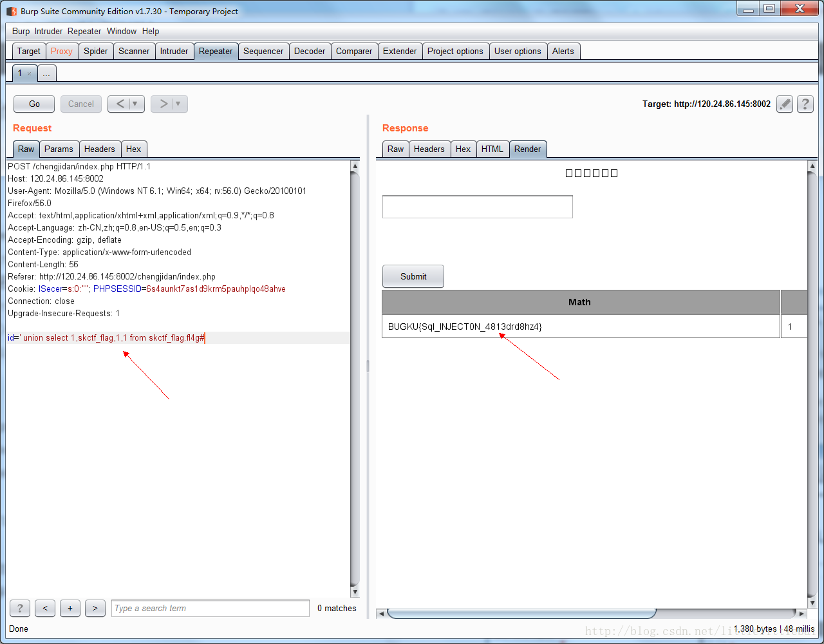Viewport: 824px width, 644px height.
Task: Switch to the Spider tab
Action: (96, 52)
